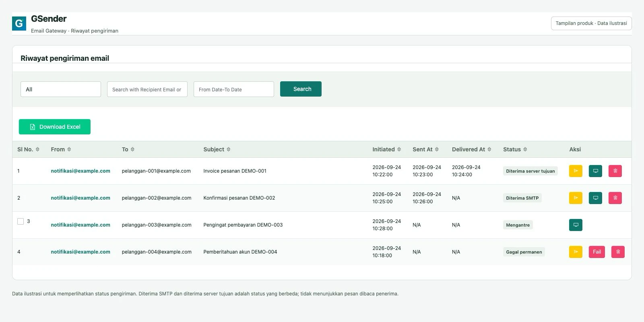Sort table by From column

(69, 149)
